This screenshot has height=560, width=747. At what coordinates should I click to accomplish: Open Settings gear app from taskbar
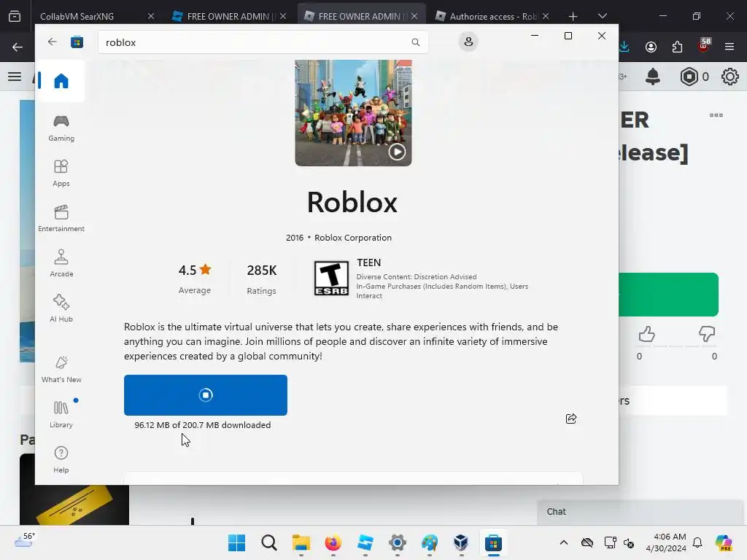pyautogui.click(x=398, y=542)
